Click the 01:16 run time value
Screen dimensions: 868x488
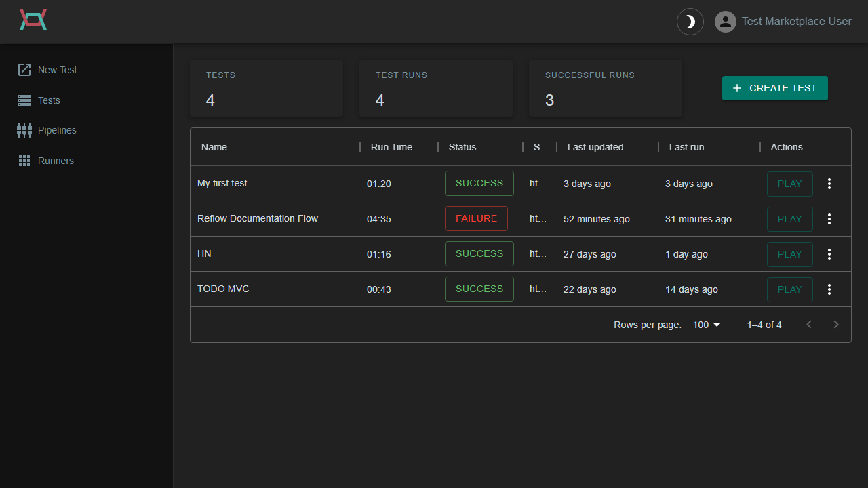pos(379,254)
